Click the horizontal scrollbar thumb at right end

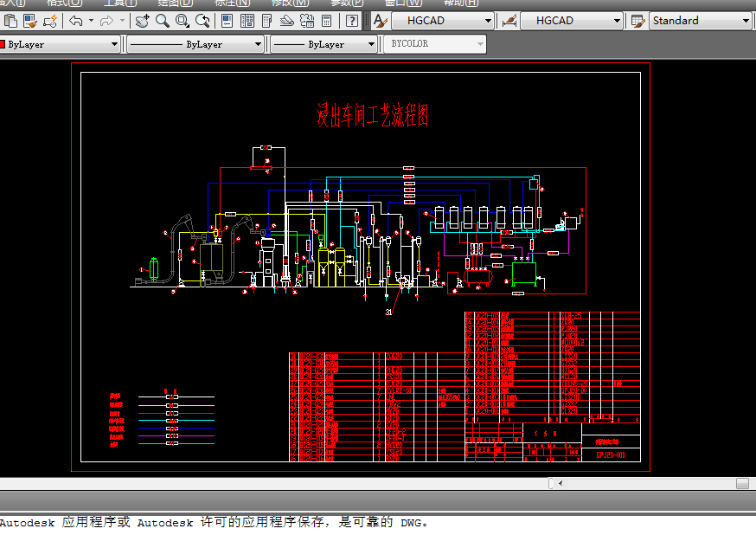[742, 483]
